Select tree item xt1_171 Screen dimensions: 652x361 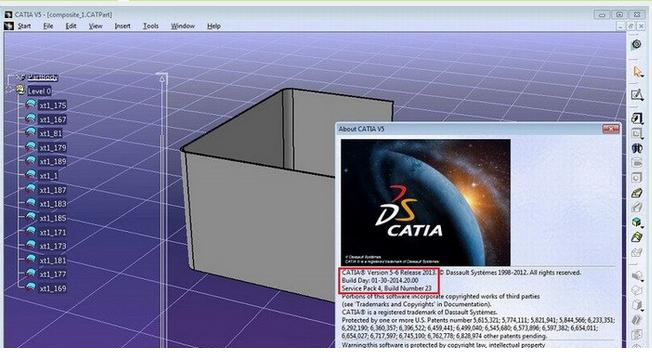pos(53,232)
